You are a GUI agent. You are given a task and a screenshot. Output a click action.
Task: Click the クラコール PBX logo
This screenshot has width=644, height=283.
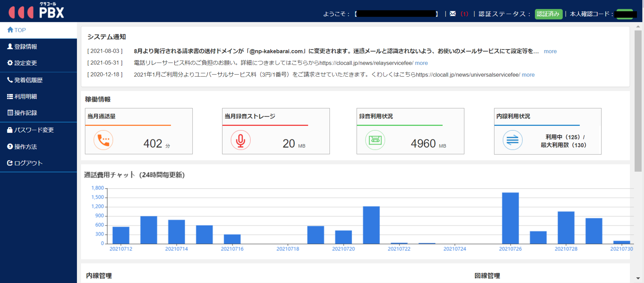tap(37, 11)
